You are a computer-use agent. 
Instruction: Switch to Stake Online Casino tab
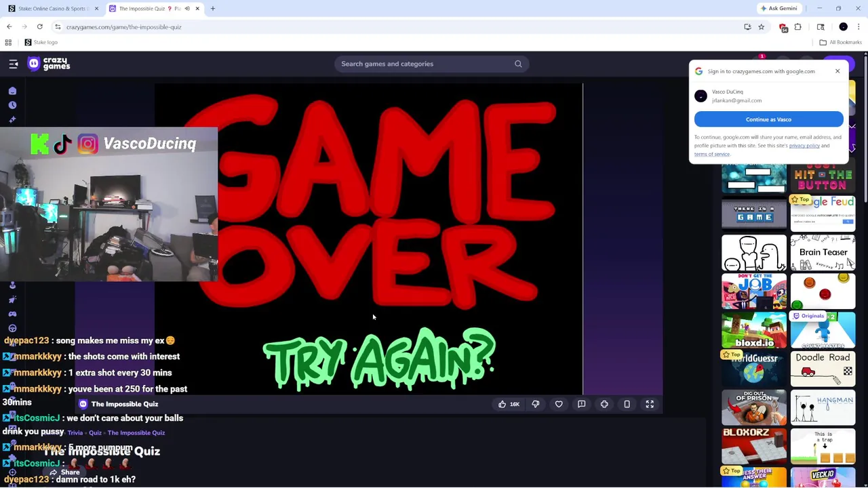52,9
